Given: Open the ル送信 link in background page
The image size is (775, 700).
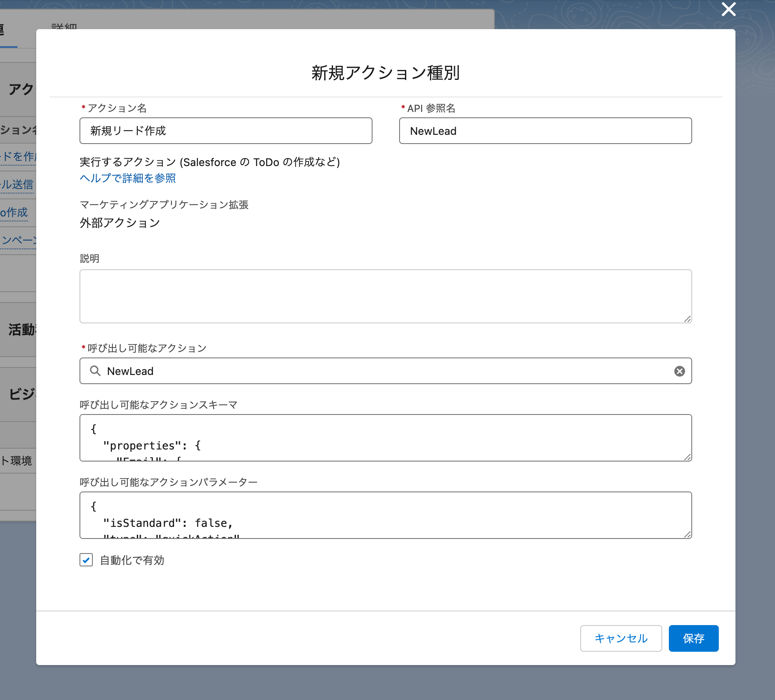Looking at the screenshot, I should point(17,184).
